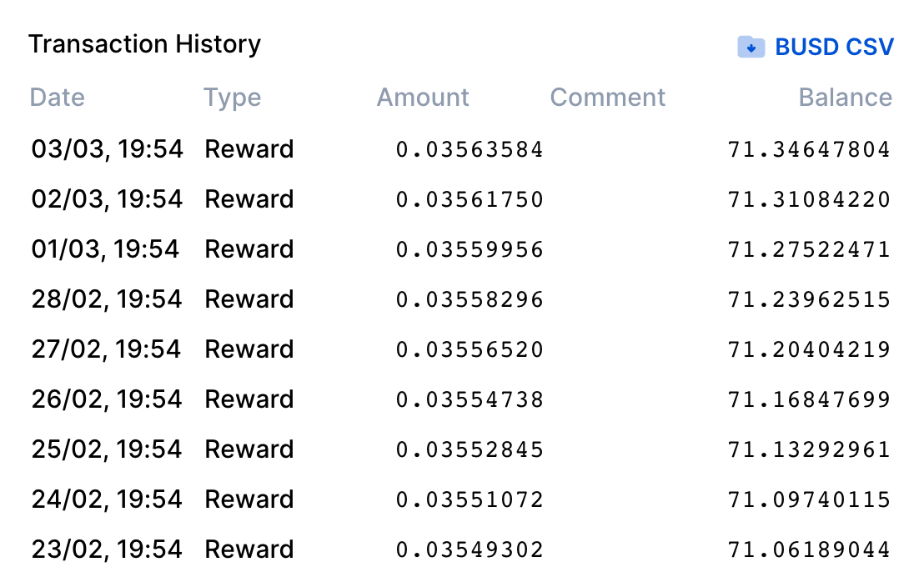Select the 03/03, 19:54 transaction date
The width and height of the screenshot is (924, 572).
pos(108,149)
